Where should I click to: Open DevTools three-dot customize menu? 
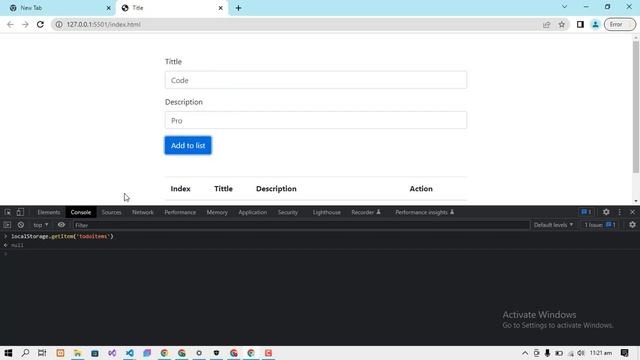[x=620, y=212]
